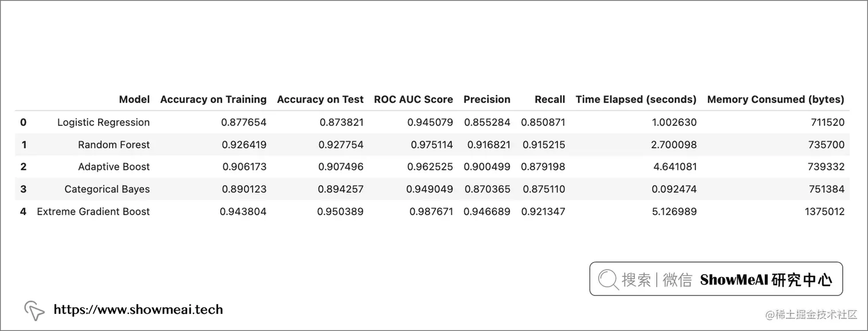Click precision value 0.900499
Viewport: 868px width, 331px height.
pos(487,167)
